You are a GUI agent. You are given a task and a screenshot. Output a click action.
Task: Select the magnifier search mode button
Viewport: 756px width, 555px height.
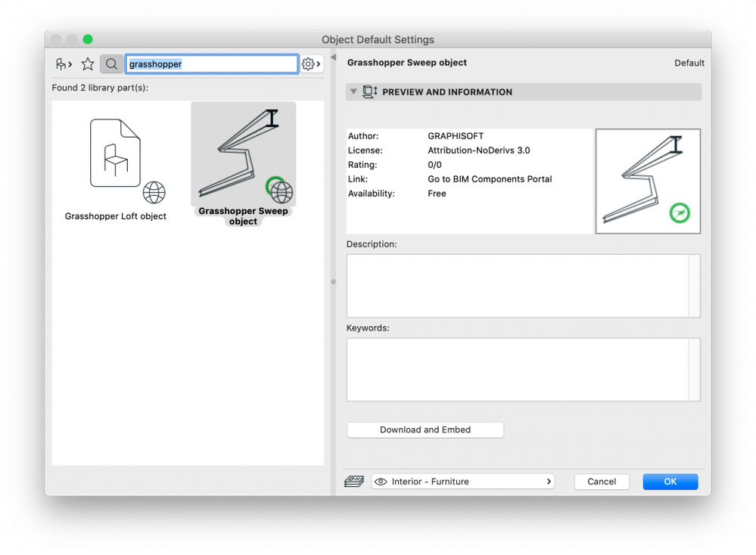(x=111, y=64)
